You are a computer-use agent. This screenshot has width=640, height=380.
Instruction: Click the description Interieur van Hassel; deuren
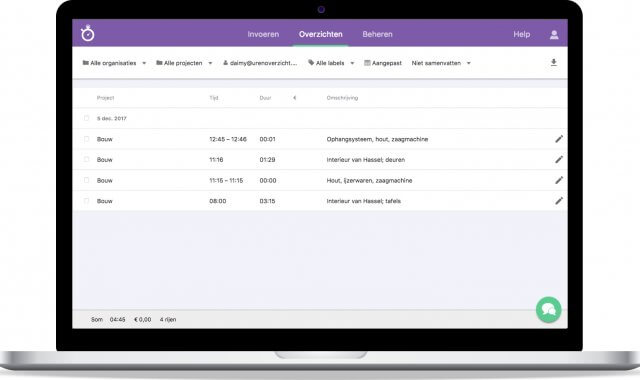pos(366,160)
